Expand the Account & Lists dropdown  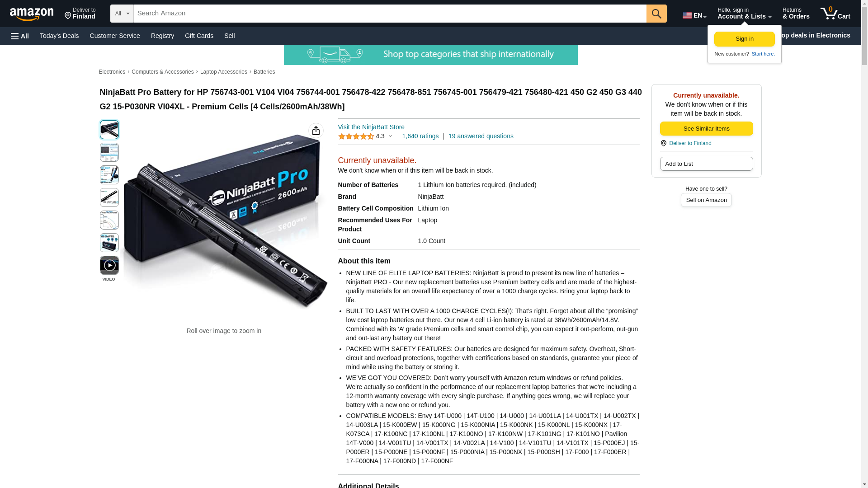tap(744, 14)
